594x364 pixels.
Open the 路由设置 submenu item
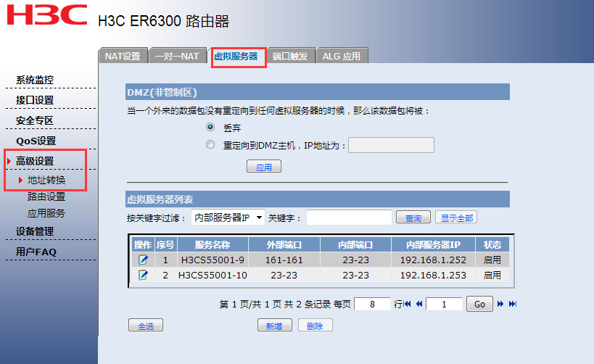tap(46, 197)
